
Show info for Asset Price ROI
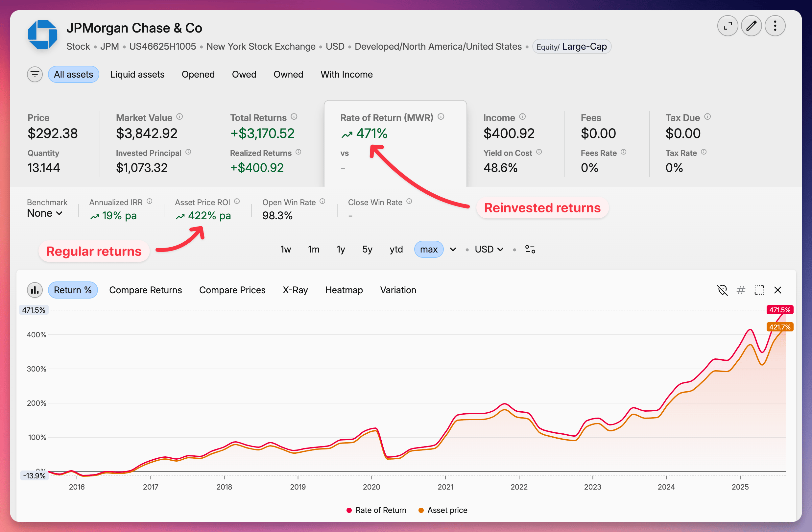pos(237,202)
